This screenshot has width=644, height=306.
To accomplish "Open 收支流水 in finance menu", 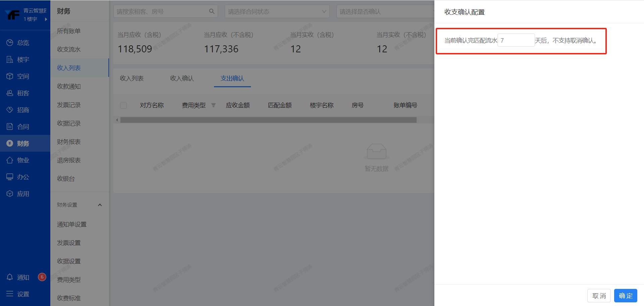I will (69, 49).
